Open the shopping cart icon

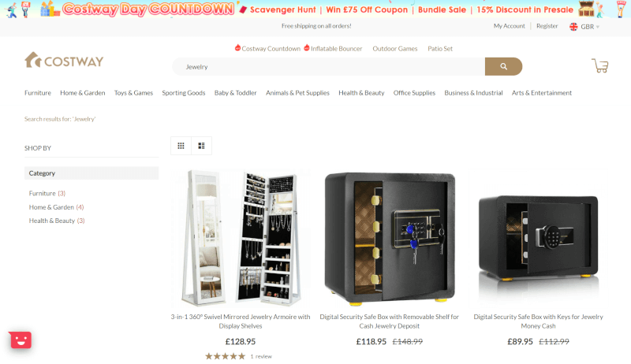(x=599, y=65)
